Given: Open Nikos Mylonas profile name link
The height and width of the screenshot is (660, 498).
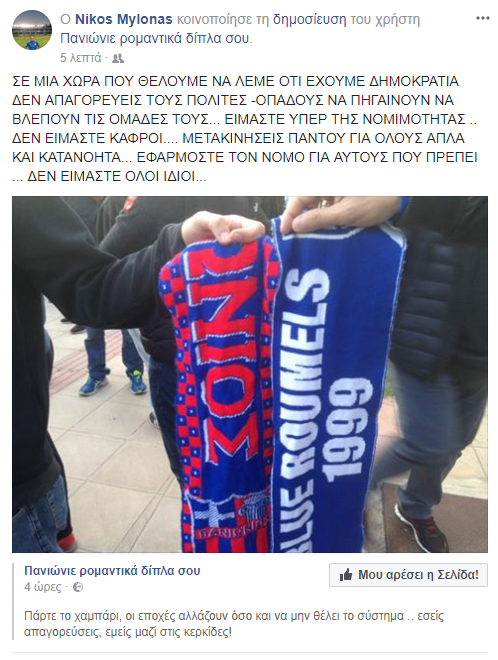Looking at the screenshot, I should (x=123, y=19).
